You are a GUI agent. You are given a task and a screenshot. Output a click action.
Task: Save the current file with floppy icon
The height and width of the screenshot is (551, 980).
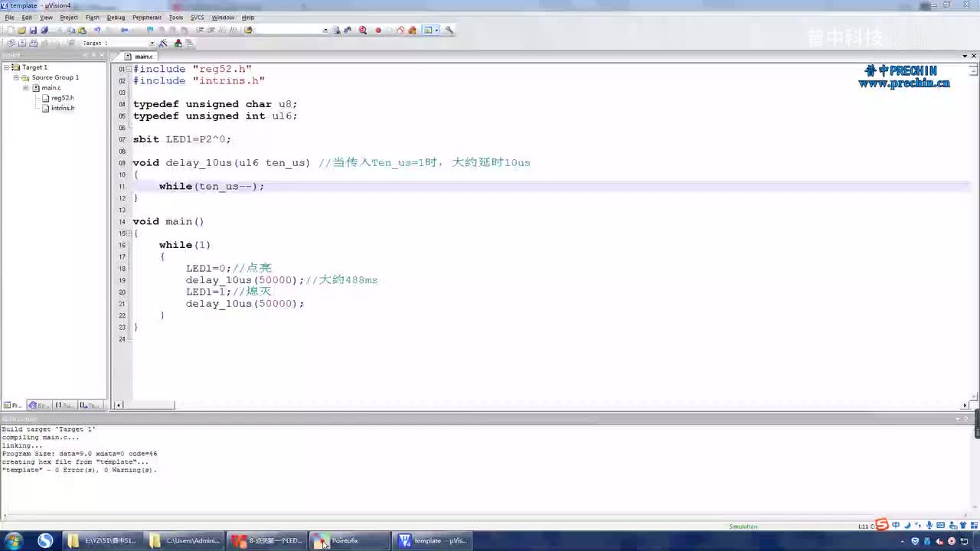coord(33,30)
